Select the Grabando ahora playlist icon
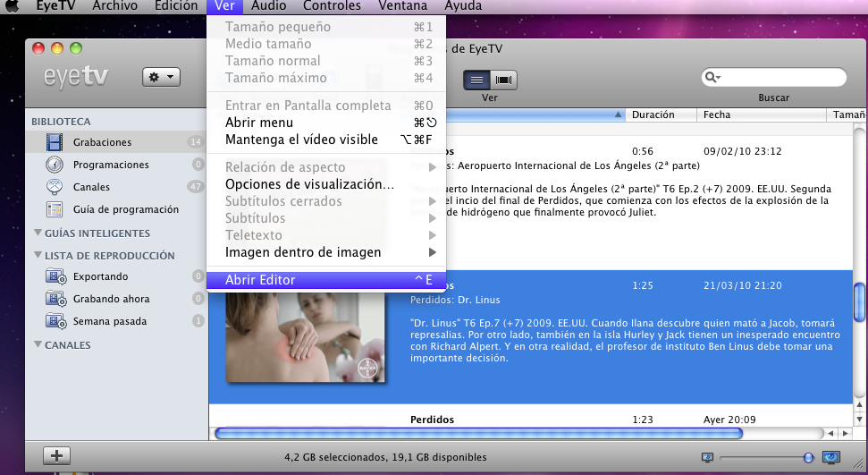 [x=56, y=299]
